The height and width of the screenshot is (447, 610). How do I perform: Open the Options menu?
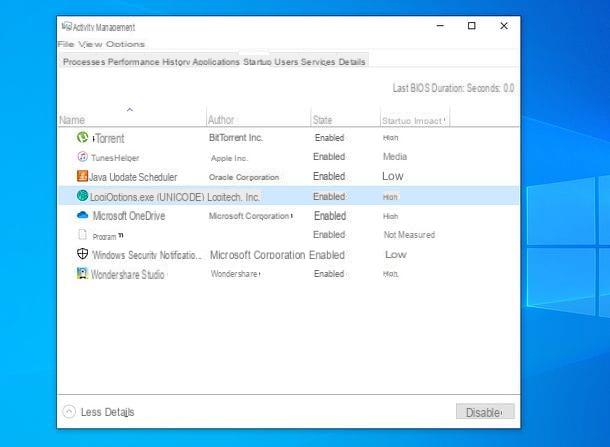point(125,44)
